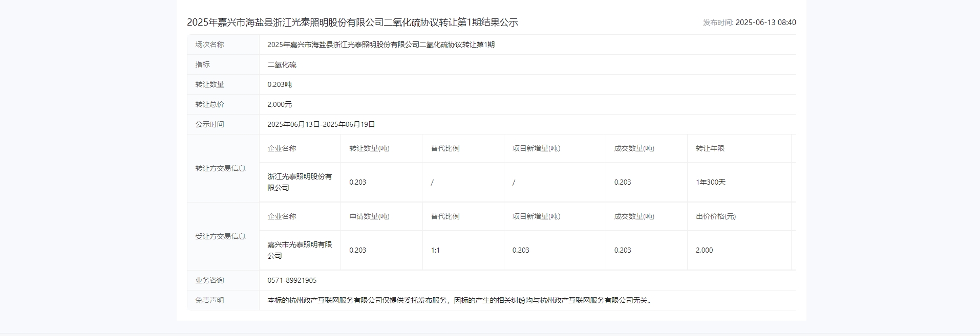Screen dimensions: 980x336
Task: Click the 出价价格(元) column header
Action: 715,216
